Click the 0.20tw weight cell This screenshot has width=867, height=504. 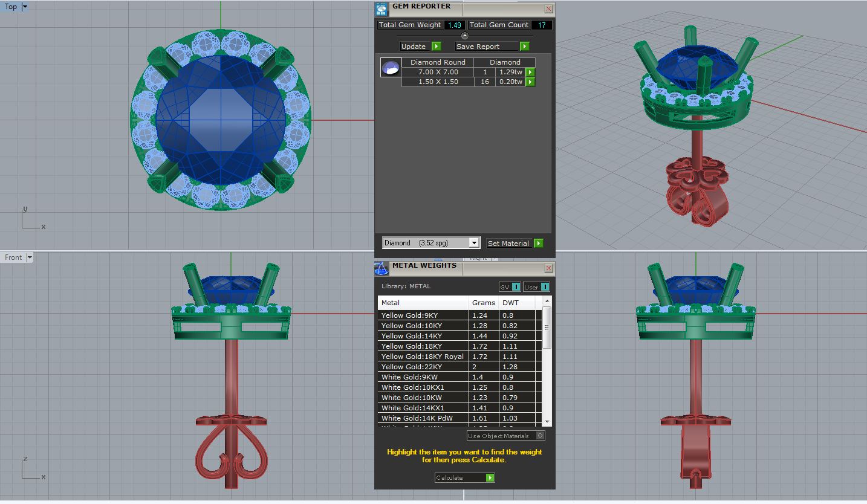[x=510, y=82]
